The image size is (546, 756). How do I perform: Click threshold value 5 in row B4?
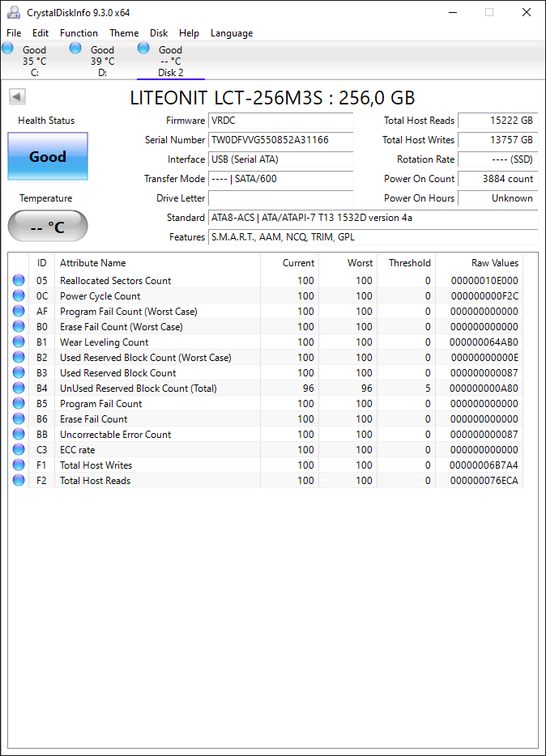click(x=428, y=389)
